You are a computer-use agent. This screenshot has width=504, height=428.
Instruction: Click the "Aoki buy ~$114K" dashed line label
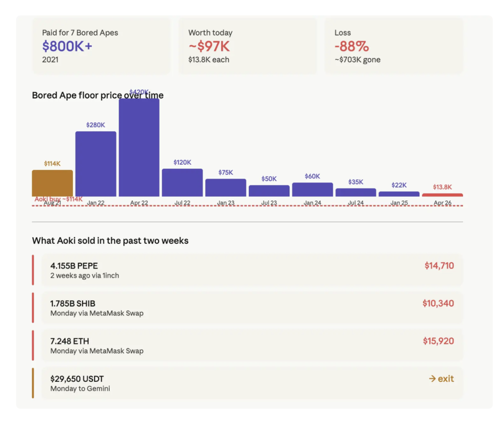59,199
